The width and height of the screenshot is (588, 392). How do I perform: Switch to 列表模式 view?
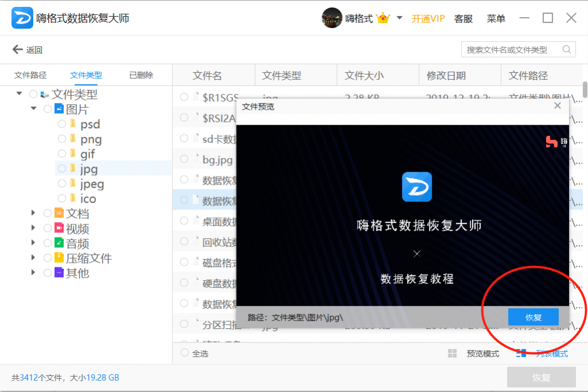click(552, 354)
